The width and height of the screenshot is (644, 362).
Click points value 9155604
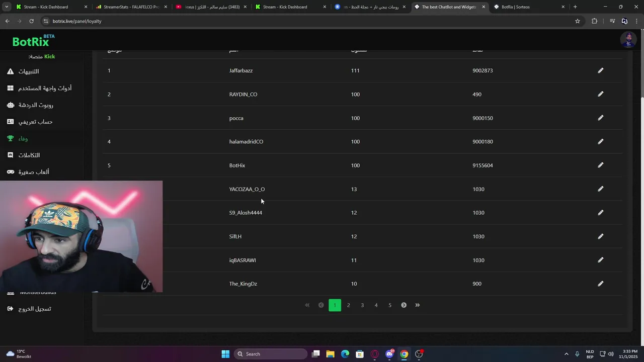(482, 165)
